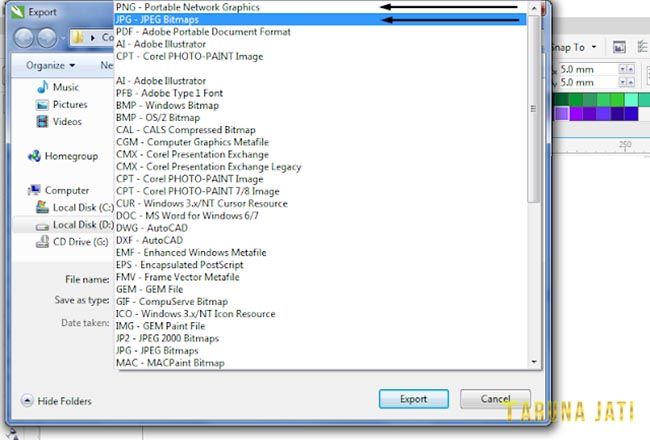Go back with the Back arrow button
Screen dimensions: 650x440
pyautogui.click(x=24, y=38)
